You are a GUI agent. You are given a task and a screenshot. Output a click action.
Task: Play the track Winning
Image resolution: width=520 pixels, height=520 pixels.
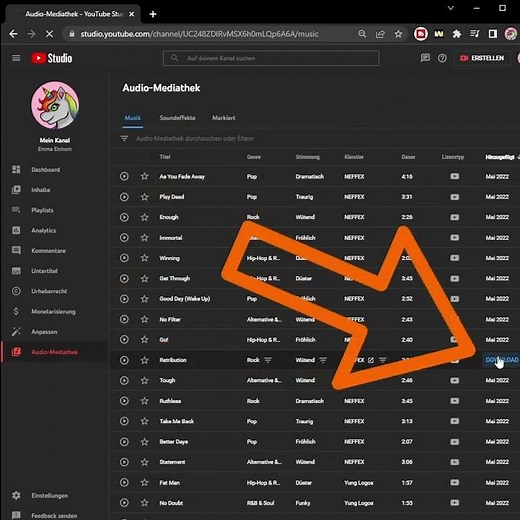click(124, 258)
